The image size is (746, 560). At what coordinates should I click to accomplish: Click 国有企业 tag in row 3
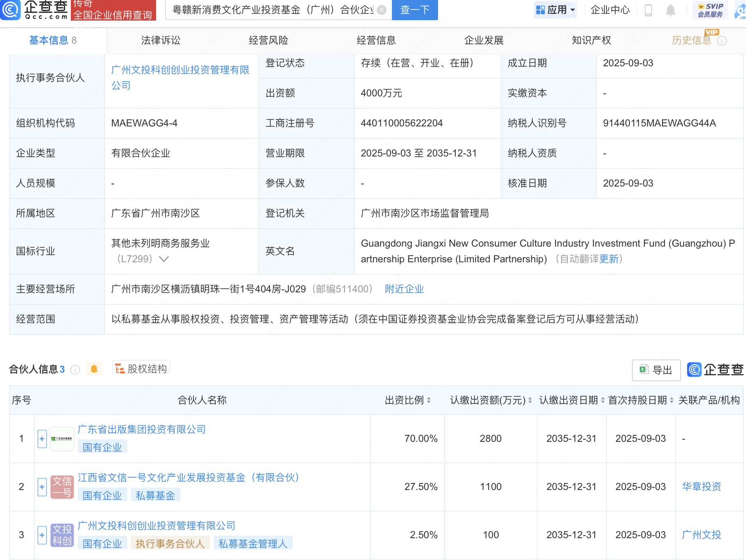coord(102,544)
